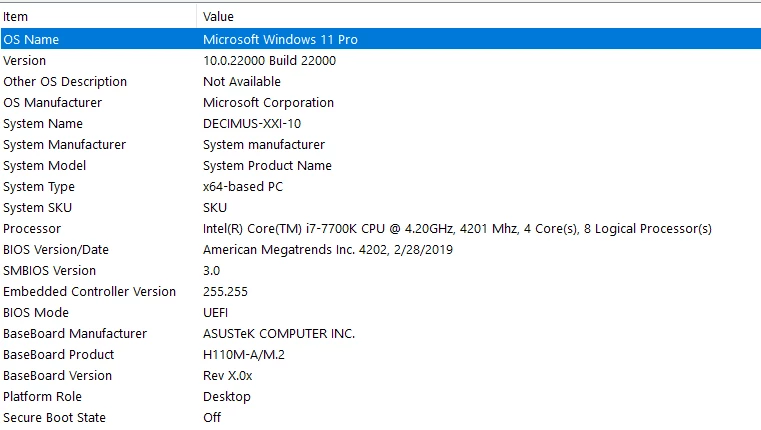Click the Microsoft Corporation value
The height and width of the screenshot is (430, 761).
[x=268, y=102]
